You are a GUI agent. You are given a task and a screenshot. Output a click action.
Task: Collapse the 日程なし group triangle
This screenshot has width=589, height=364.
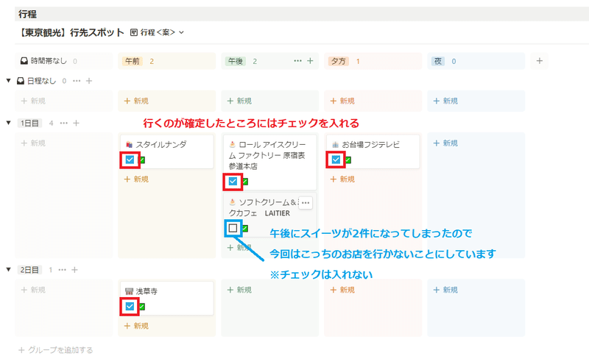(x=9, y=81)
